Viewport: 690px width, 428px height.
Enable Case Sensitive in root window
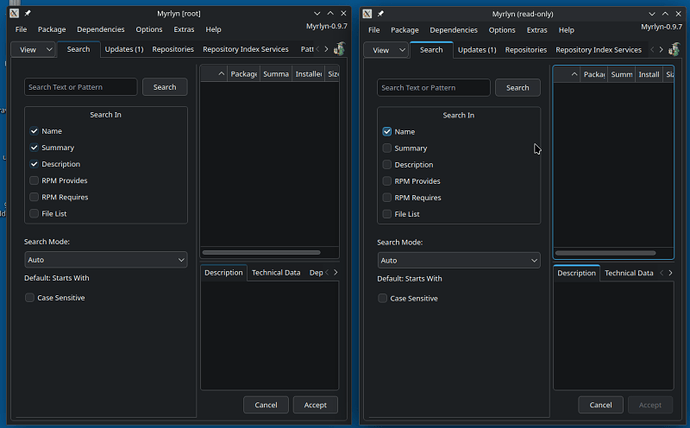31,298
